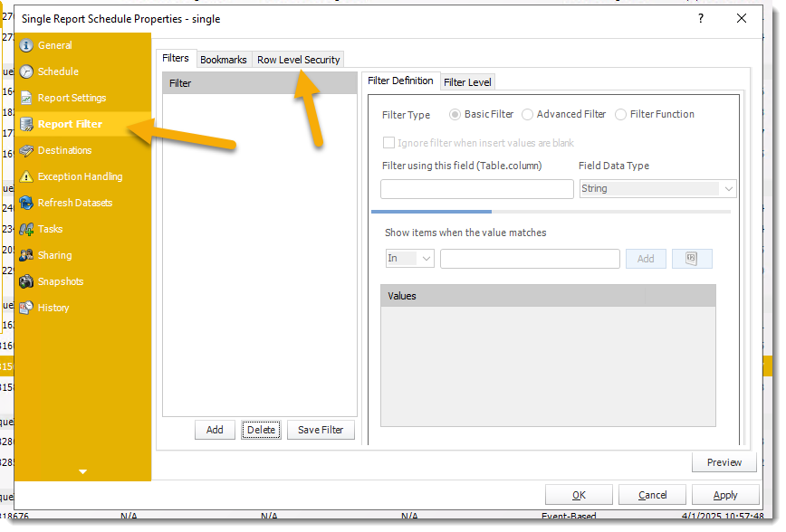Screen dimensions: 786x532
Task: Click the Filter column header
Action: tap(260, 83)
